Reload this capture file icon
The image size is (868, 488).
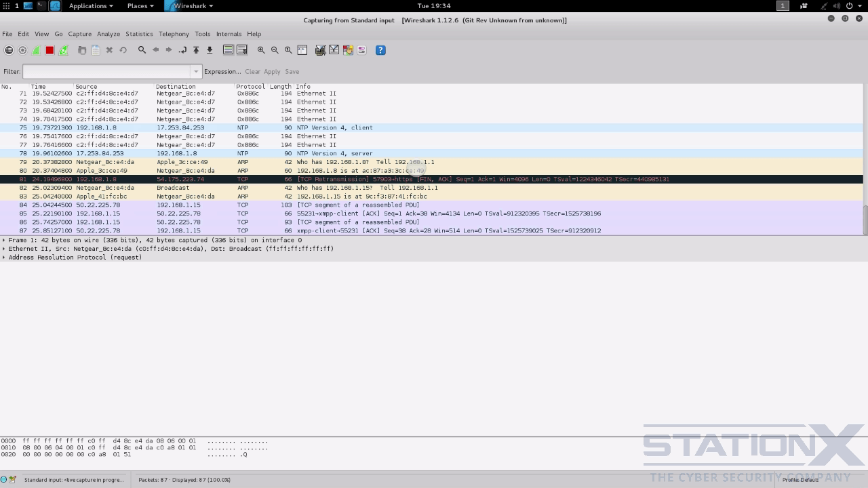pyautogui.click(x=123, y=50)
